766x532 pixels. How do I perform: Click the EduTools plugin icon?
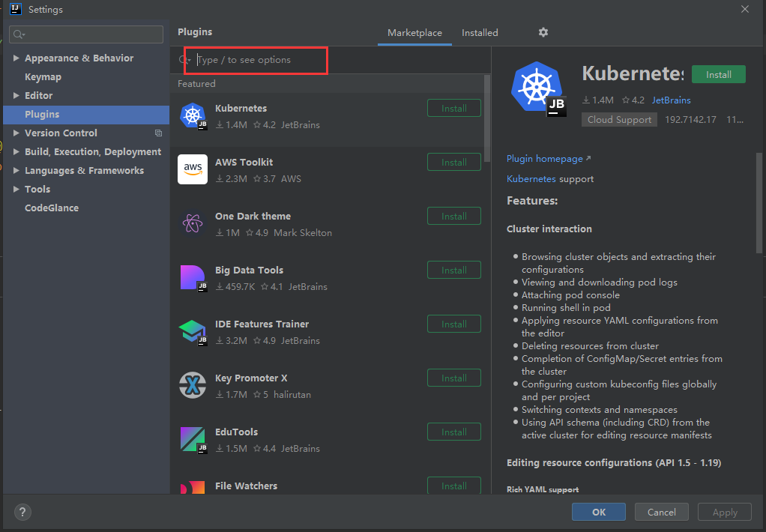tap(193, 440)
